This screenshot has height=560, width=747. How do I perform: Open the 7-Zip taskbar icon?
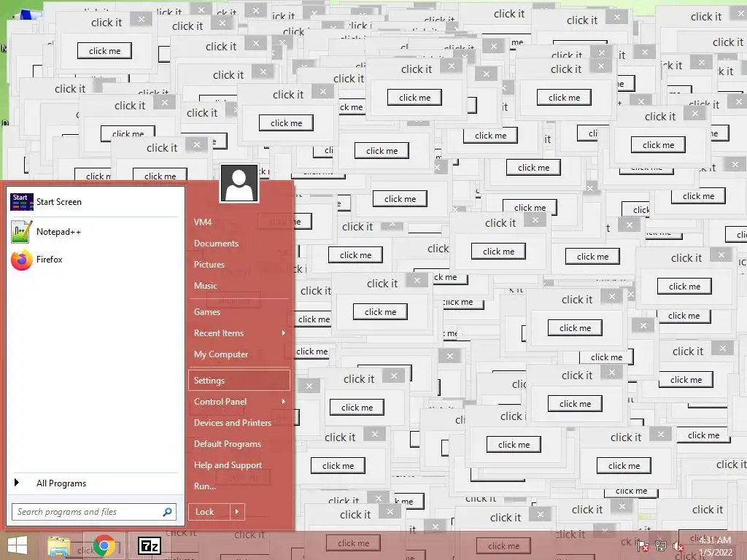coord(149,545)
